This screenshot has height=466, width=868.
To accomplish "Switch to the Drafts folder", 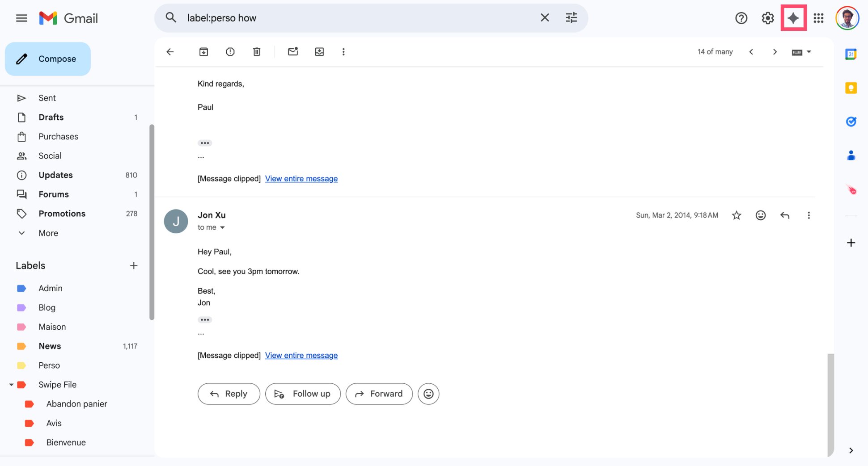I will click(x=51, y=117).
